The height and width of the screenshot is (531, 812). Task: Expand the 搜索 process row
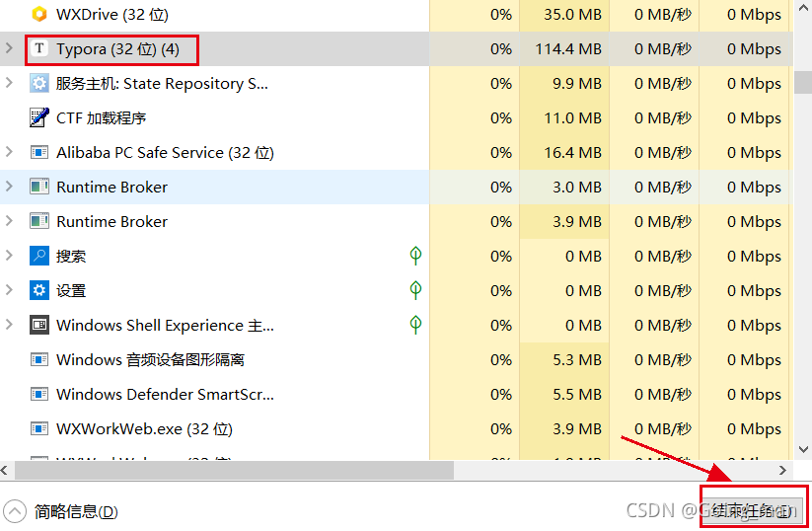click(x=9, y=256)
